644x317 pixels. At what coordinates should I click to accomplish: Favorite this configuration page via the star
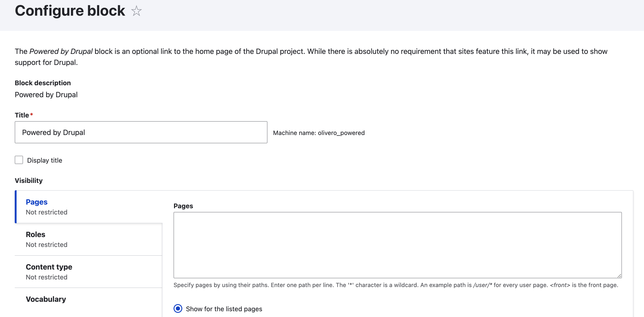click(x=136, y=11)
